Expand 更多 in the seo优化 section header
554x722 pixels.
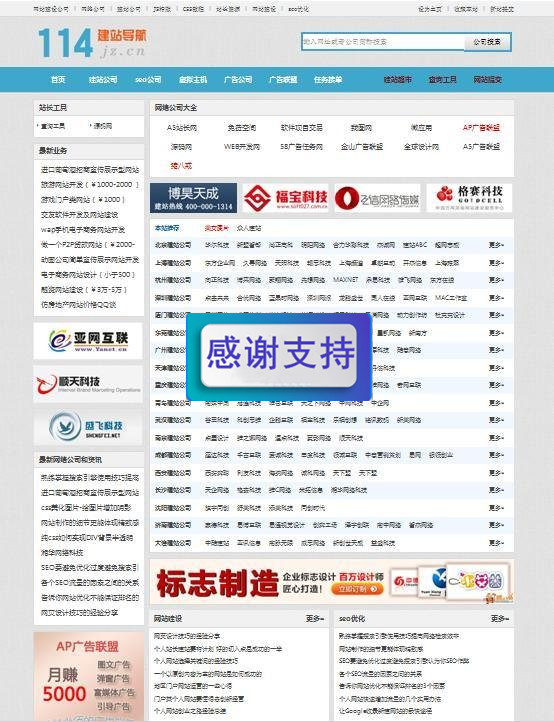500,618
